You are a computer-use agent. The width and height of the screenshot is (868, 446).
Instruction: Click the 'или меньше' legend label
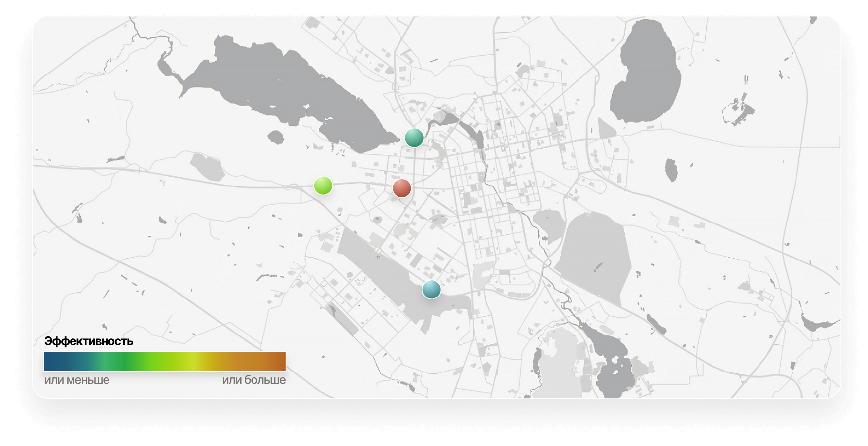pos(77,380)
